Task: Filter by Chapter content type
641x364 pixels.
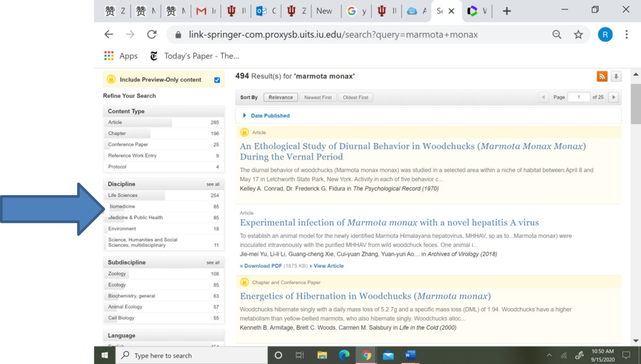Action: point(163,133)
